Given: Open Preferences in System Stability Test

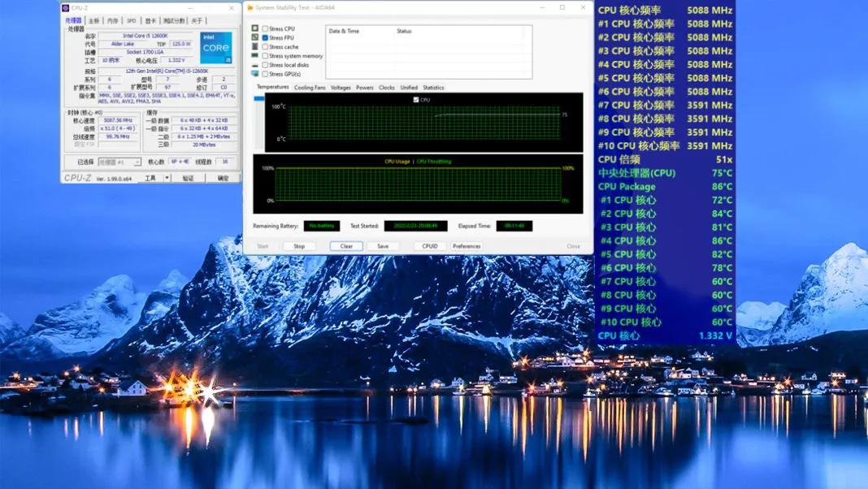Looking at the screenshot, I should point(467,246).
